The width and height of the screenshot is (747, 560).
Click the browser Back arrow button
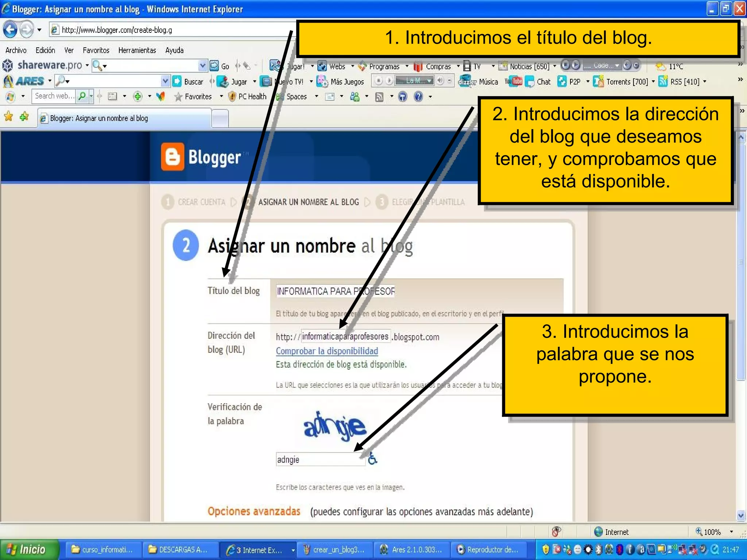click(10, 30)
